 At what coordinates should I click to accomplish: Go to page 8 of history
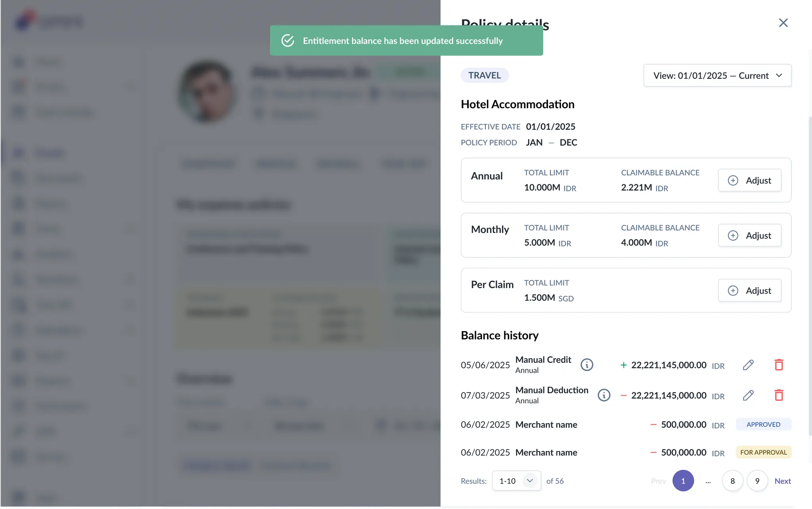click(732, 481)
